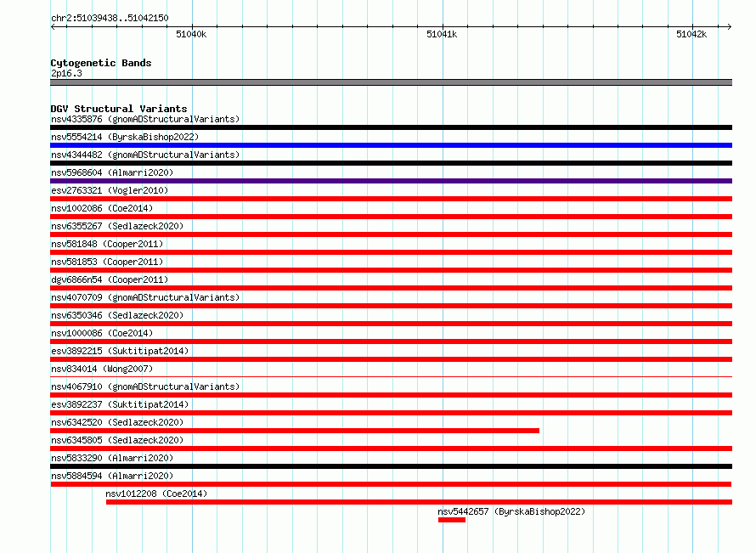
Task: Click the 51040k ruler tick label
Action: click(191, 34)
